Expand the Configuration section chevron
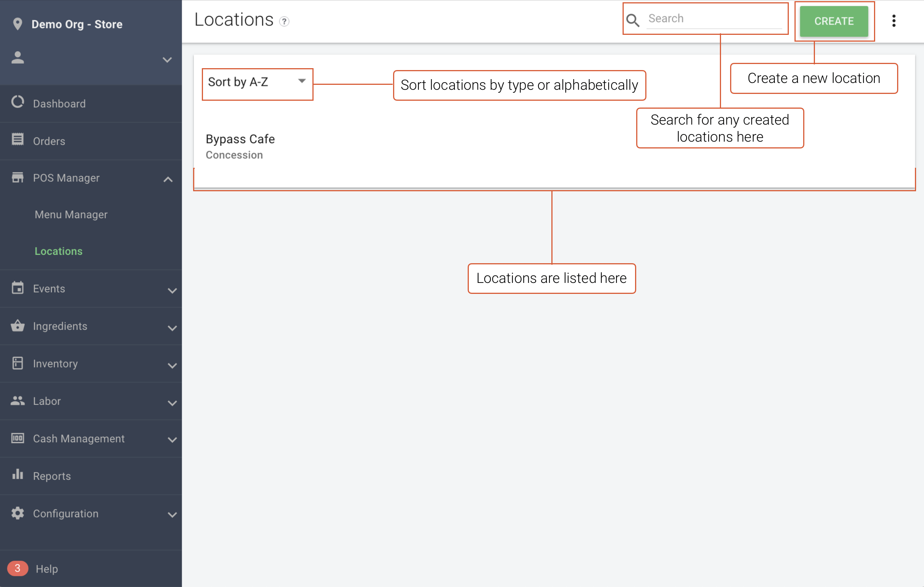This screenshot has width=924, height=587. tap(172, 515)
